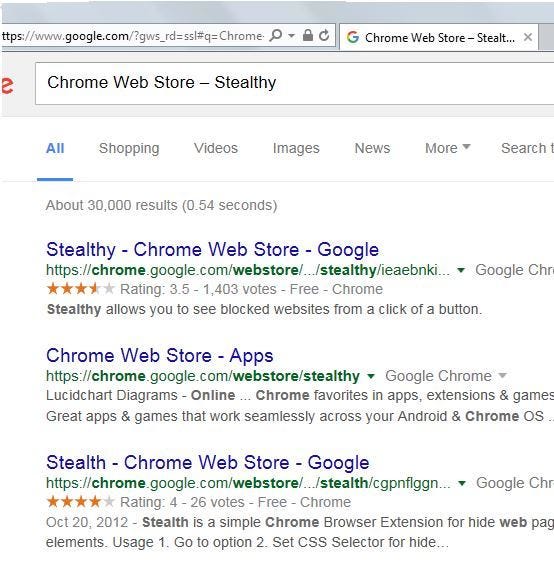Open the green arrow beside the Stealth result URL
554x579 pixels.
click(462, 483)
